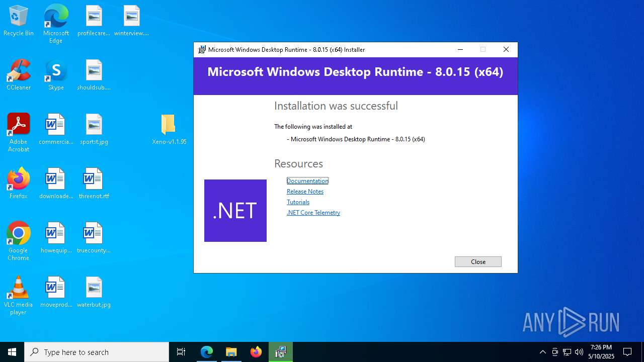Select the threenot.rtf file icon
The width and height of the screenshot is (644, 362).
(94, 184)
